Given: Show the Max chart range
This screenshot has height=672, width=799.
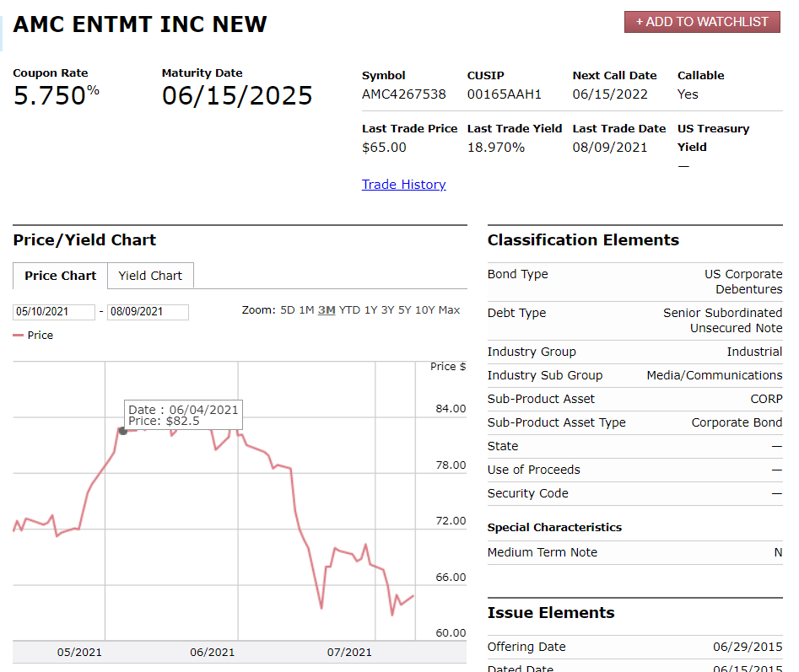Looking at the screenshot, I should coord(450,310).
